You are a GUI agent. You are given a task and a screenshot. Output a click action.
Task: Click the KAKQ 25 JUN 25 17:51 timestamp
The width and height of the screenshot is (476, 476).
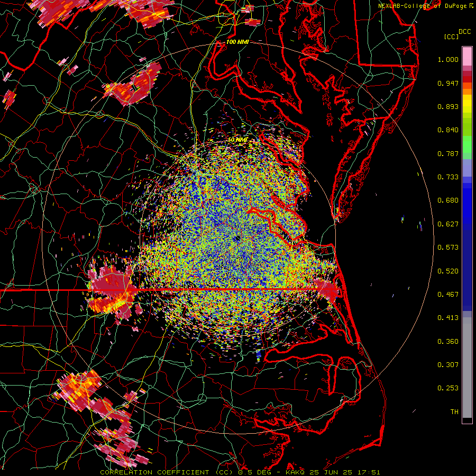pyautogui.click(x=333, y=472)
